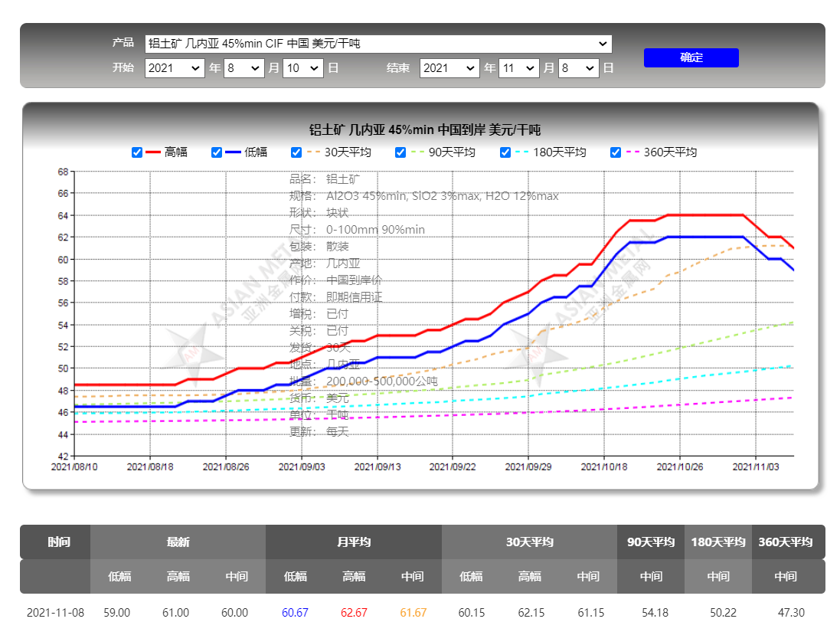This screenshot has width=840, height=622.
Task: Click the red 高幅 legend line swatch
Action: coord(152,152)
